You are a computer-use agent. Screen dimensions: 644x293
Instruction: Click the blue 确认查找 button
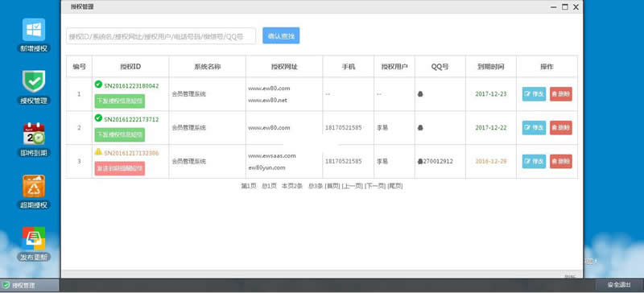281,35
